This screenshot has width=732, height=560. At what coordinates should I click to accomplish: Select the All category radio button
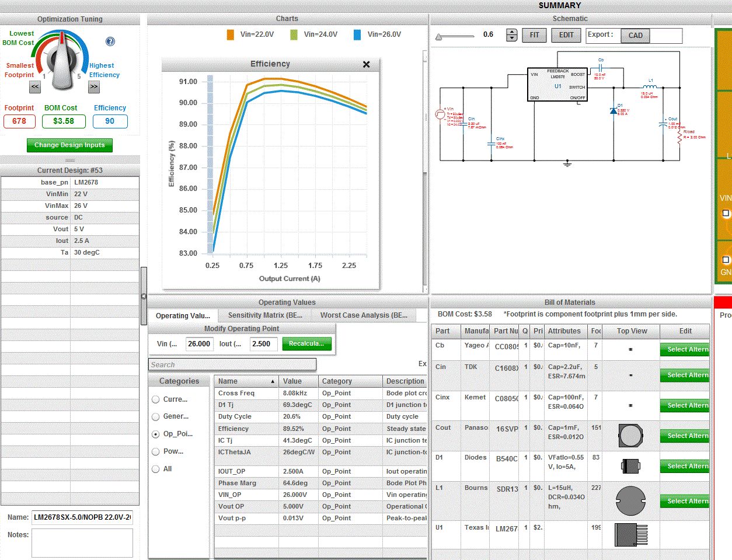click(x=156, y=469)
